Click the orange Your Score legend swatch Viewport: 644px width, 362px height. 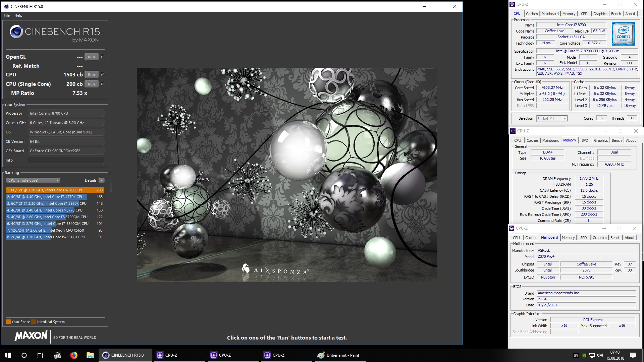[x=8, y=322]
